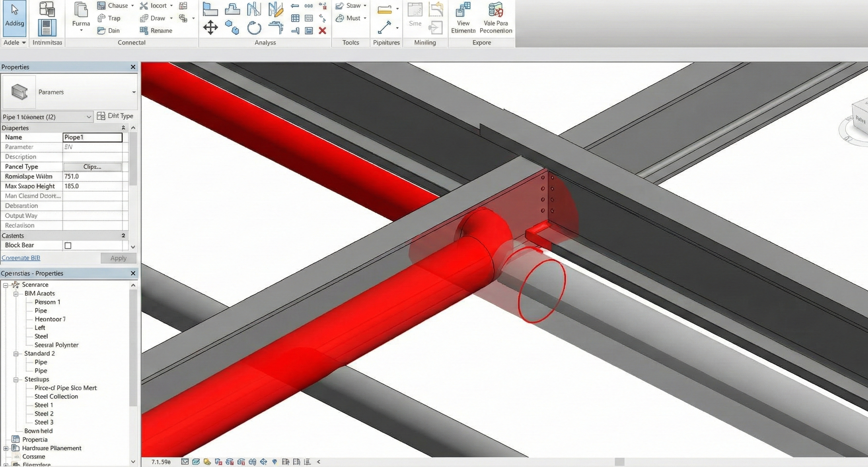Collapse the BIM Araots tree node
The height and width of the screenshot is (467, 868).
tap(16, 294)
